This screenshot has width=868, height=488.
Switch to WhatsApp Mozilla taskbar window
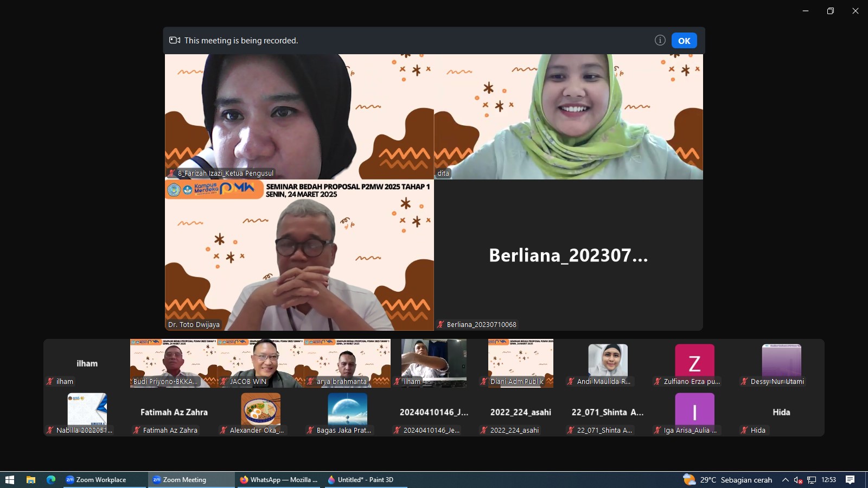pyautogui.click(x=279, y=480)
